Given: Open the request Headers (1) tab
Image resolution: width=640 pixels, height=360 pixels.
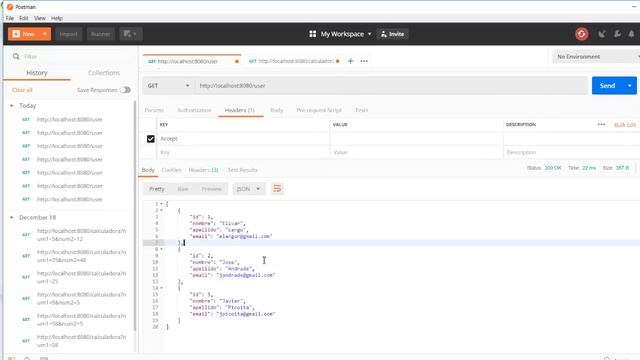Looking at the screenshot, I should pyautogui.click(x=240, y=110).
